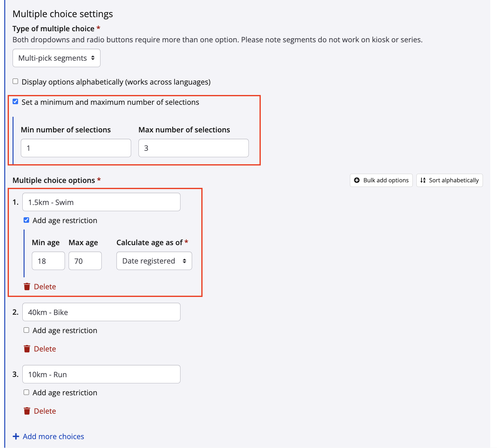Toggle Display options alphabetically checkbox
Viewport: 497px width, 448px height.
(x=15, y=82)
